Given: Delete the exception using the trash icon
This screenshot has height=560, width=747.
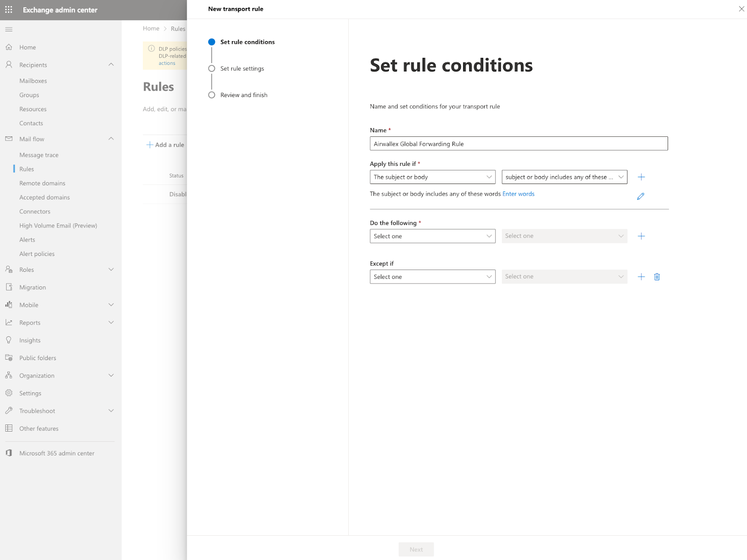Looking at the screenshot, I should [656, 277].
